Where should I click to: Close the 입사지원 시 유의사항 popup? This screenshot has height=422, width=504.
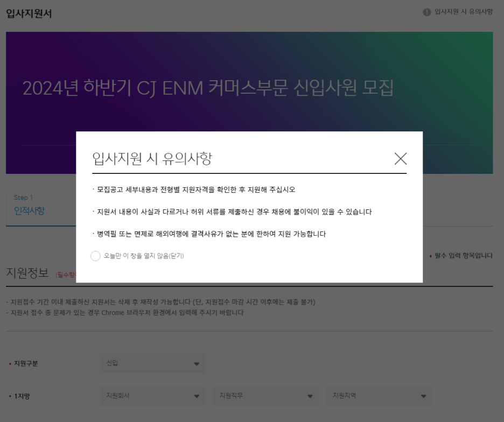(400, 159)
